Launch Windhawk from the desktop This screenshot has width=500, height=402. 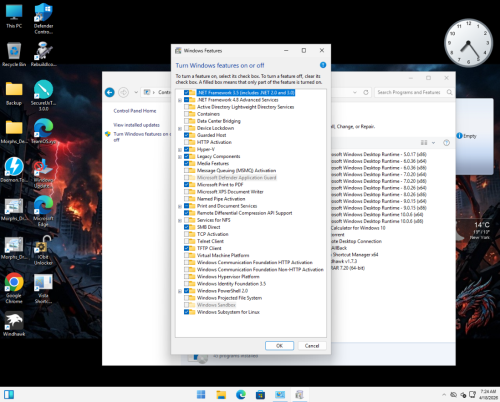14,324
